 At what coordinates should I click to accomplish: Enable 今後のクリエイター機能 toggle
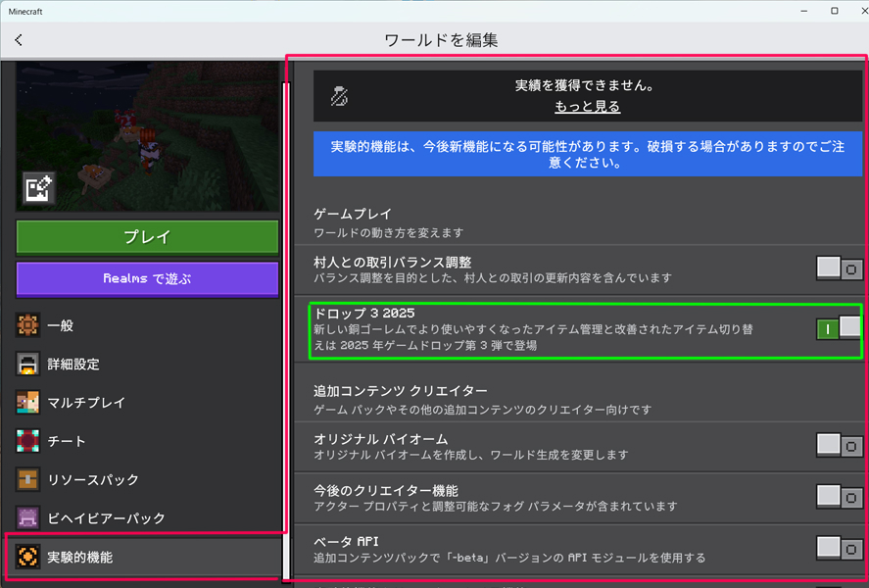tap(839, 496)
